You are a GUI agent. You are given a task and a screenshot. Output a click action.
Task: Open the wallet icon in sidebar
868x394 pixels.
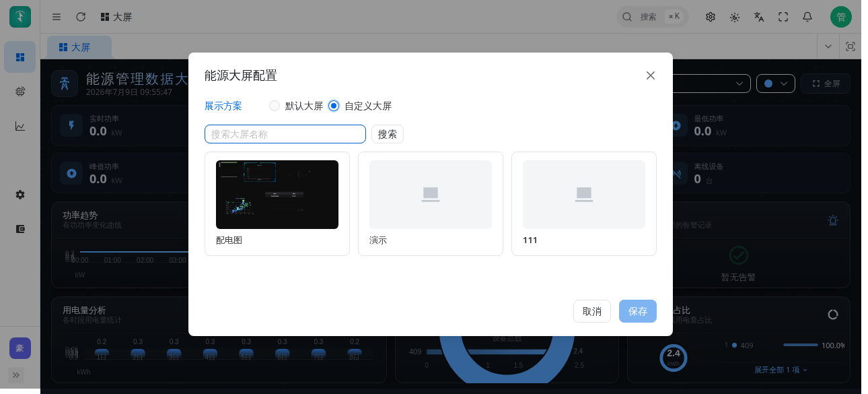click(20, 229)
